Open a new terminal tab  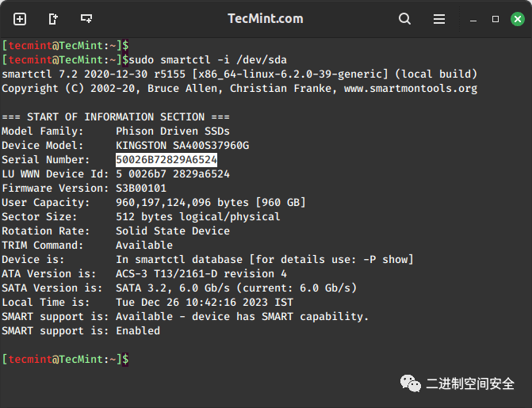(x=20, y=19)
